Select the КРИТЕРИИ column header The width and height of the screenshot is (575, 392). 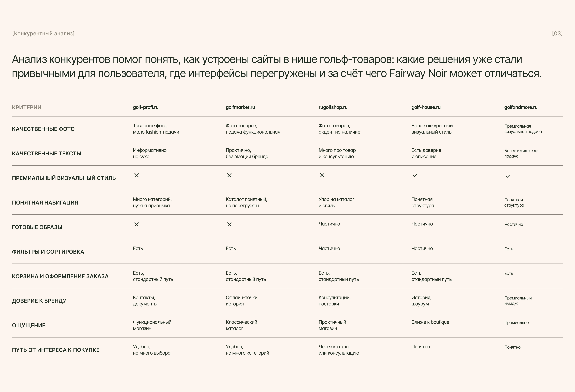tap(27, 107)
